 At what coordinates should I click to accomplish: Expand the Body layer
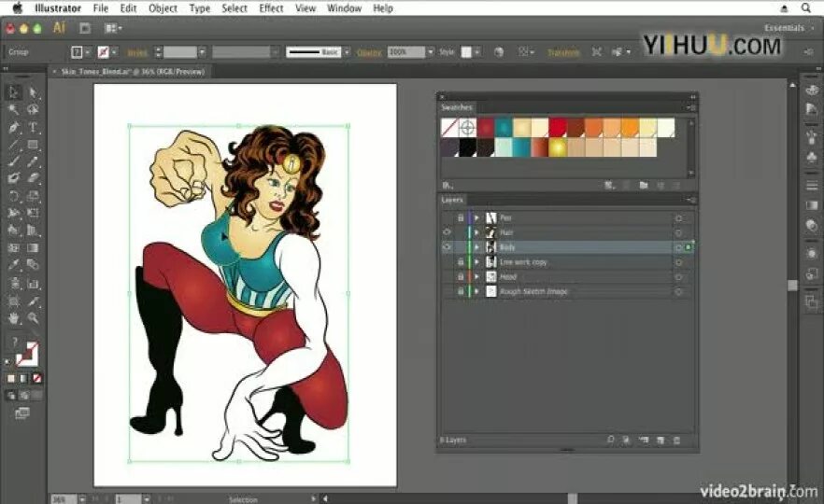476,246
